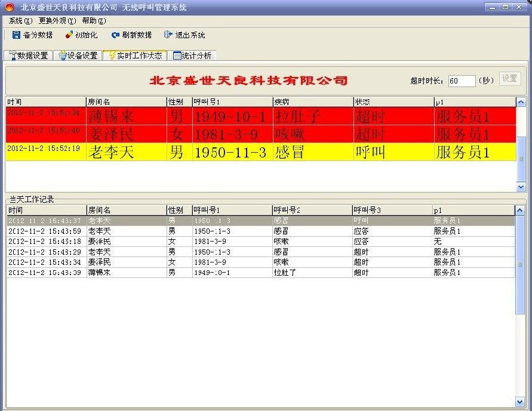This screenshot has width=532, height=411.
Task: Click the 刷新数据 toolbar label
Action: pyautogui.click(x=137, y=35)
